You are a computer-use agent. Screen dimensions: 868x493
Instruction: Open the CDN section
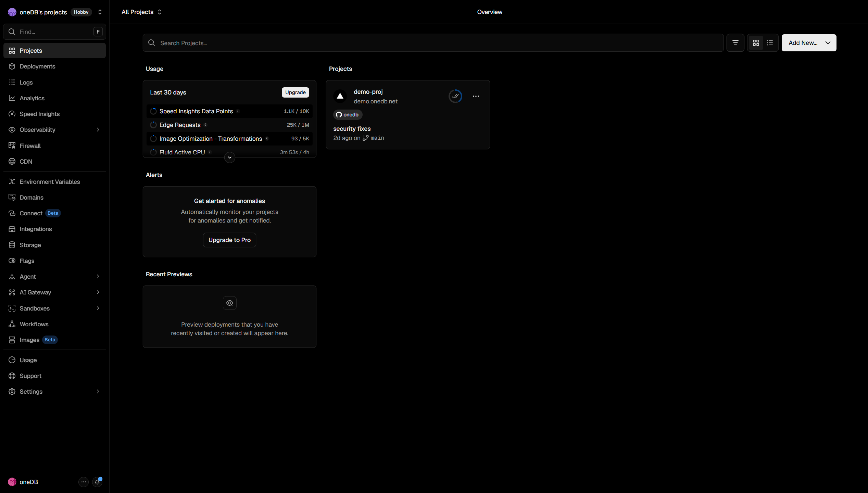(x=54, y=161)
